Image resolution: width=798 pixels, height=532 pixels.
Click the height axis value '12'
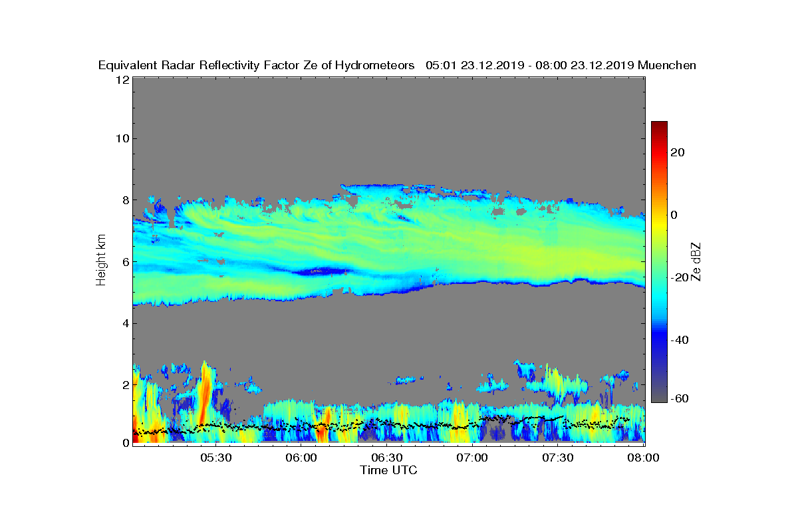pos(121,79)
